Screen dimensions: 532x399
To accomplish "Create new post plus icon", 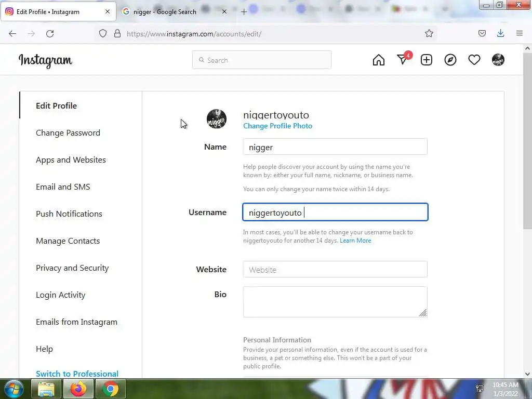I will coord(427,60).
